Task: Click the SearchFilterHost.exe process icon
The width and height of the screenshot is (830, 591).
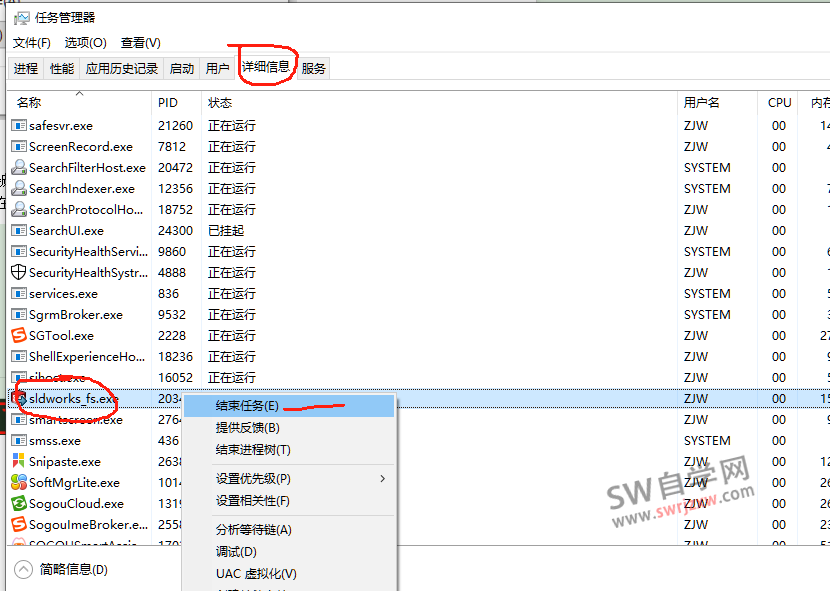Action: (x=18, y=167)
